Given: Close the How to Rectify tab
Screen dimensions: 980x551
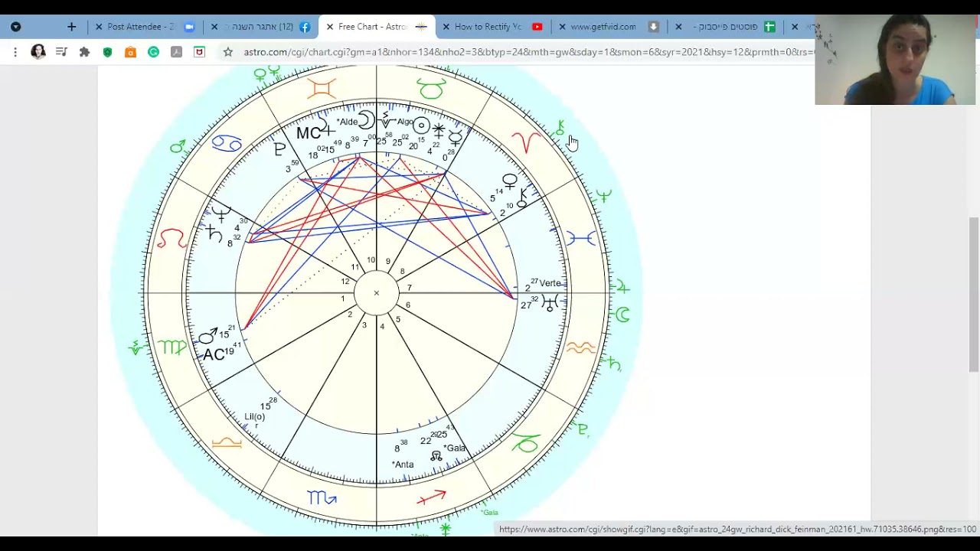Looking at the screenshot, I should [x=446, y=27].
